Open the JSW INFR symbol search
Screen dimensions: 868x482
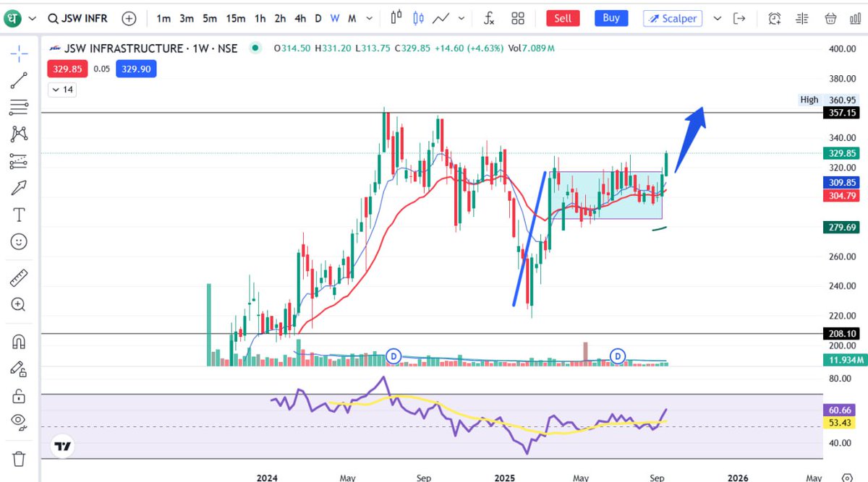pos(78,18)
